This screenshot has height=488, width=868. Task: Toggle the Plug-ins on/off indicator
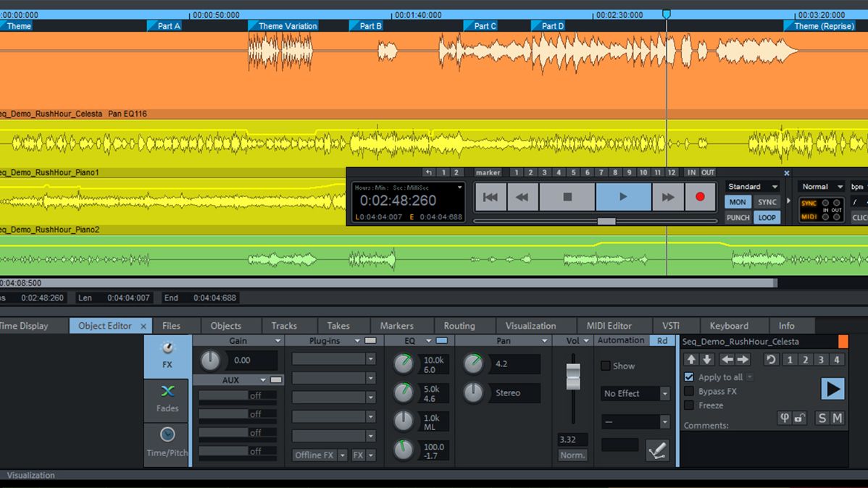click(x=370, y=340)
